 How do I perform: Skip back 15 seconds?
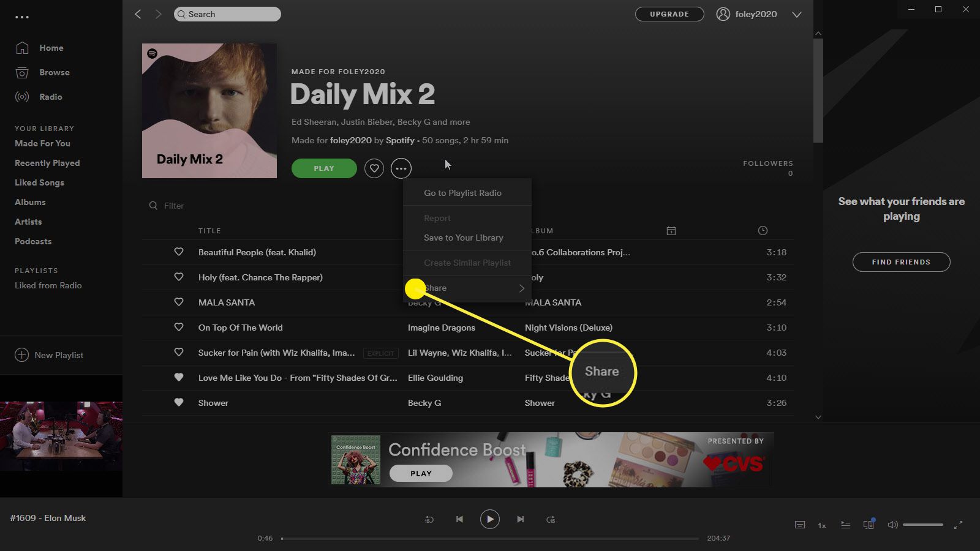click(429, 519)
